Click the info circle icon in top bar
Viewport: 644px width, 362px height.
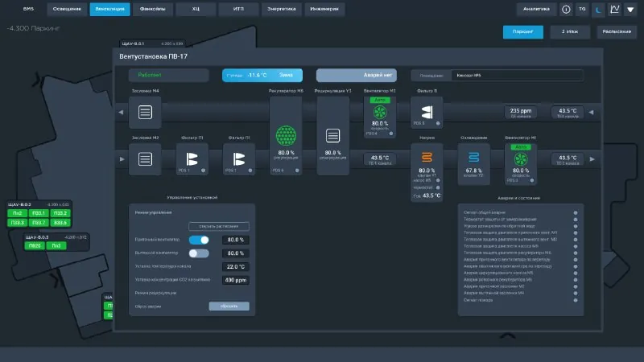tap(566, 9)
